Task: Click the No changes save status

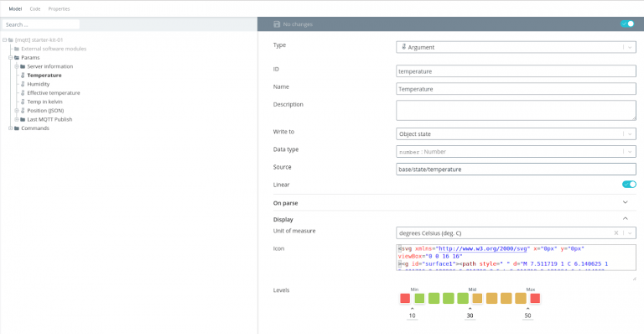Action: click(298, 24)
